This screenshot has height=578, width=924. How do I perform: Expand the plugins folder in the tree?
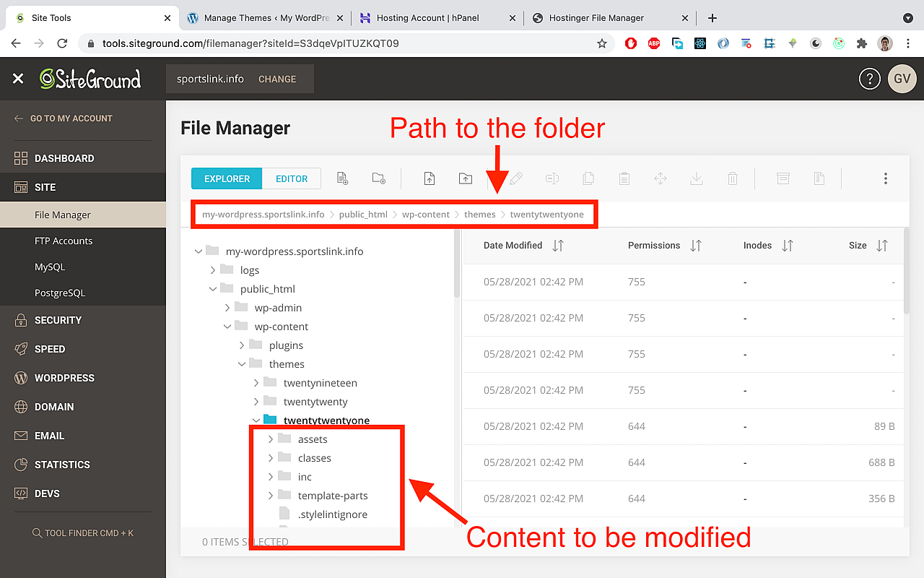241,345
